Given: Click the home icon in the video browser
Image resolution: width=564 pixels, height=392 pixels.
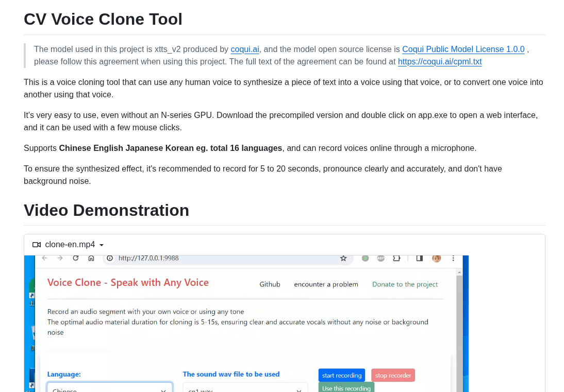Looking at the screenshot, I should point(91,258).
